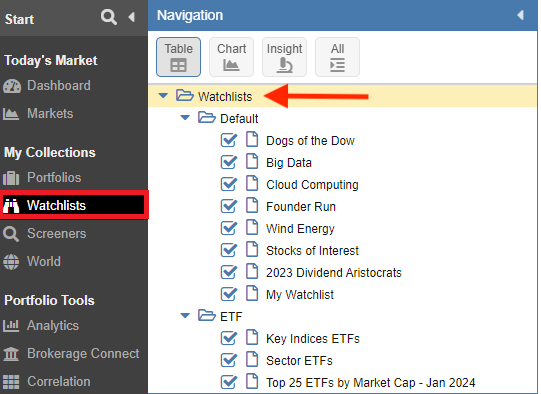Click the search magnifier icon in Start header
This screenshot has width=541, height=394.
click(109, 17)
